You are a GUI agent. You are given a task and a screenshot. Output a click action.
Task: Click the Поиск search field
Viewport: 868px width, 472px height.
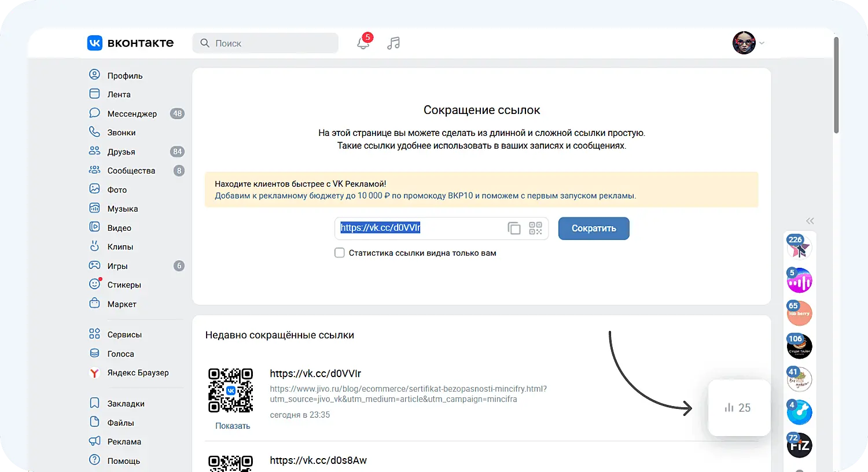click(266, 43)
